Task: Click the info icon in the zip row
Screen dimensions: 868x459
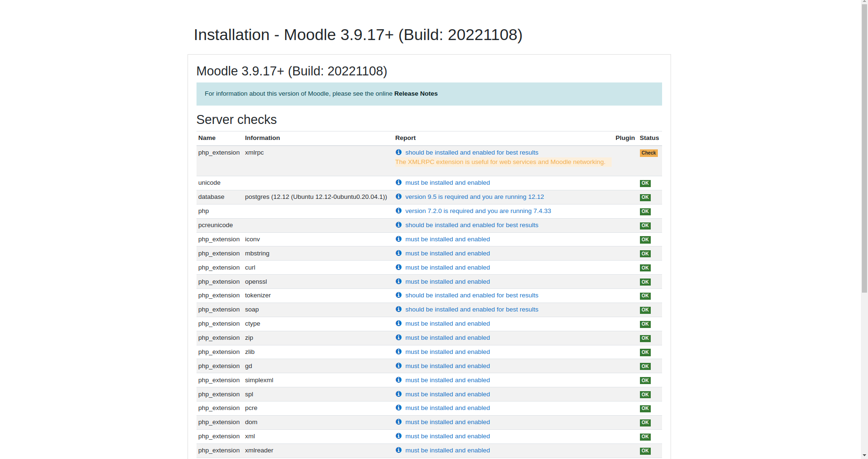Action: point(399,337)
